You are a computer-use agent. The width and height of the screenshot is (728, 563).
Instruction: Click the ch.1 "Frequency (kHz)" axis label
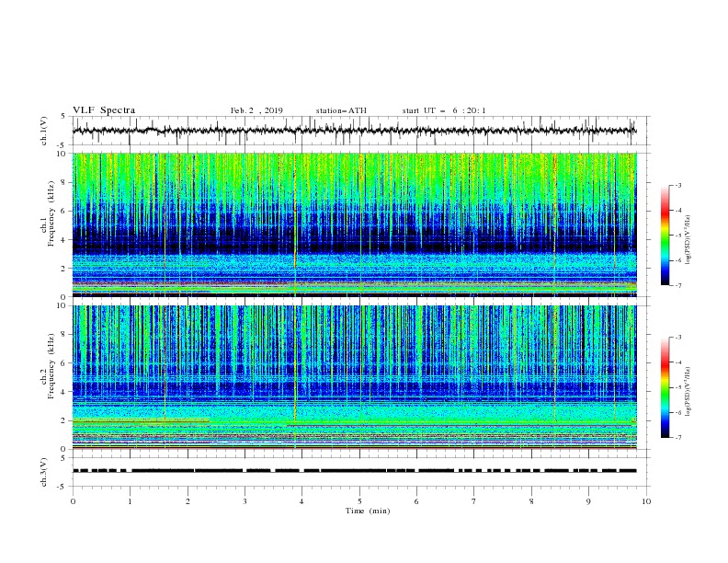[51, 214]
